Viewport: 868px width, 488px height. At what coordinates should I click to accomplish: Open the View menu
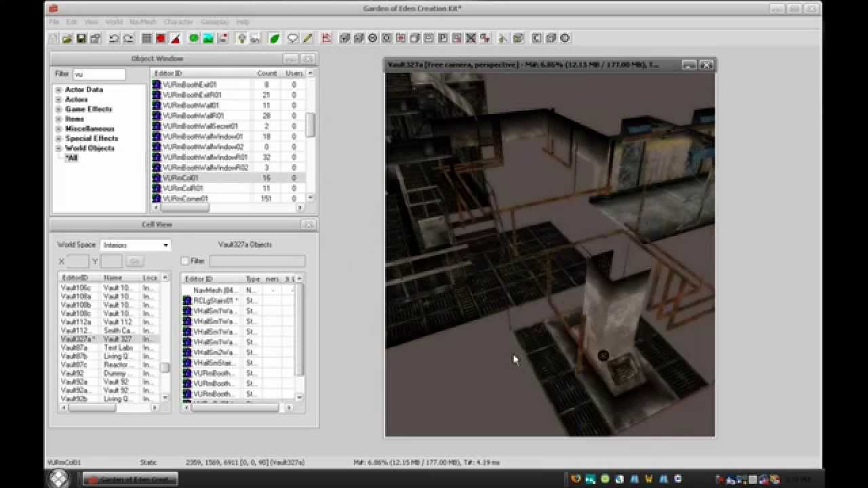(x=92, y=22)
